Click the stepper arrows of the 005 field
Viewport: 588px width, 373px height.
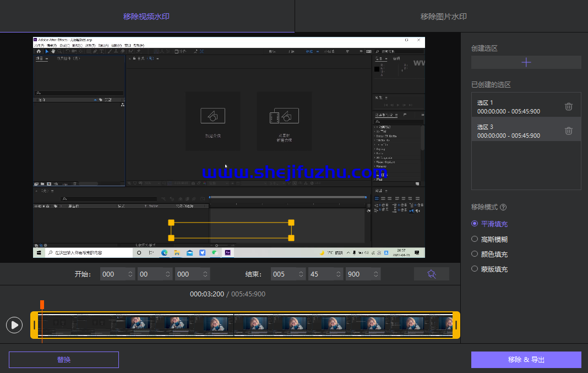[x=301, y=274]
